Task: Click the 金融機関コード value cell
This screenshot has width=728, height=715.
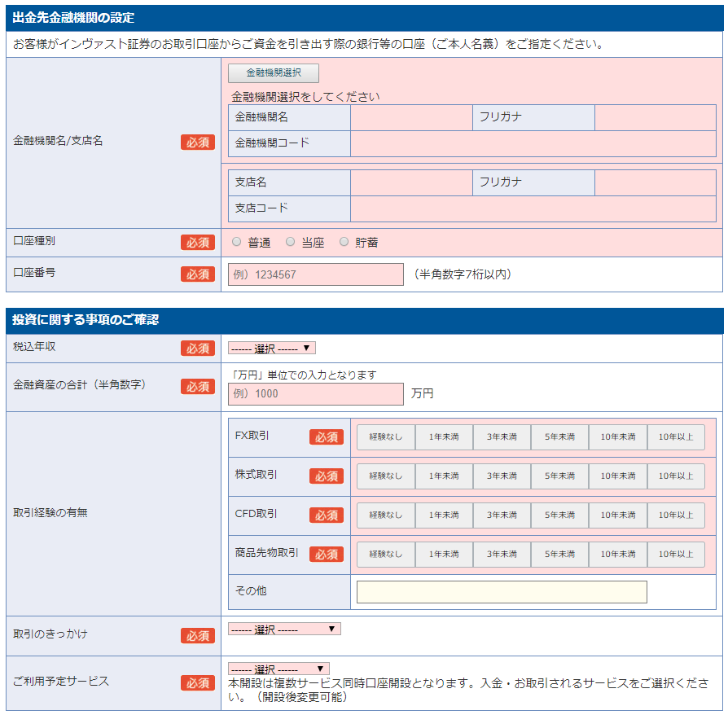Action: [x=533, y=143]
